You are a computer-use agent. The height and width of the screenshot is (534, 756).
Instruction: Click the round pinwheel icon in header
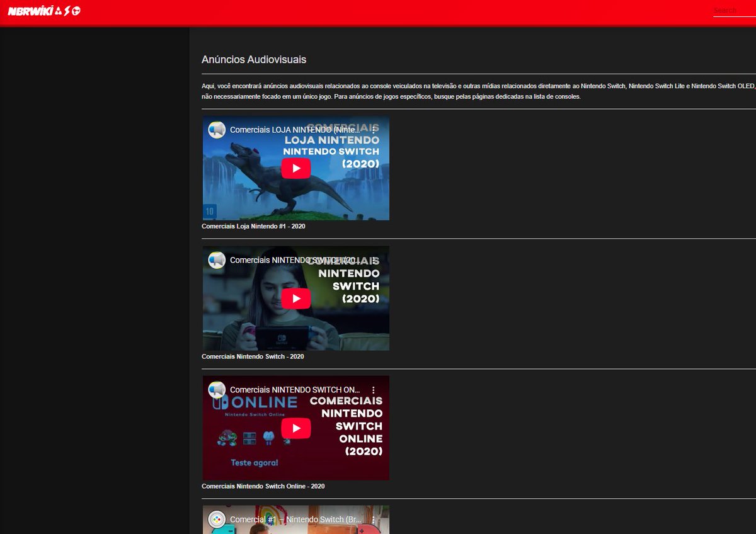point(76,11)
